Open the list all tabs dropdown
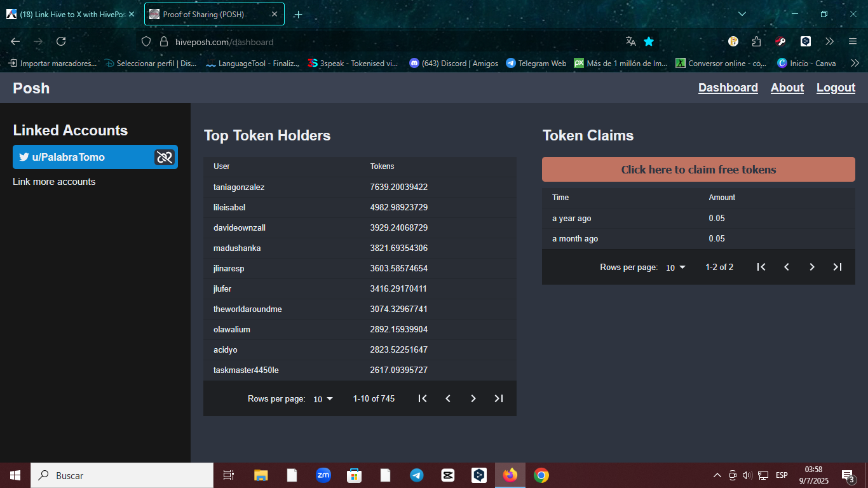 point(742,14)
